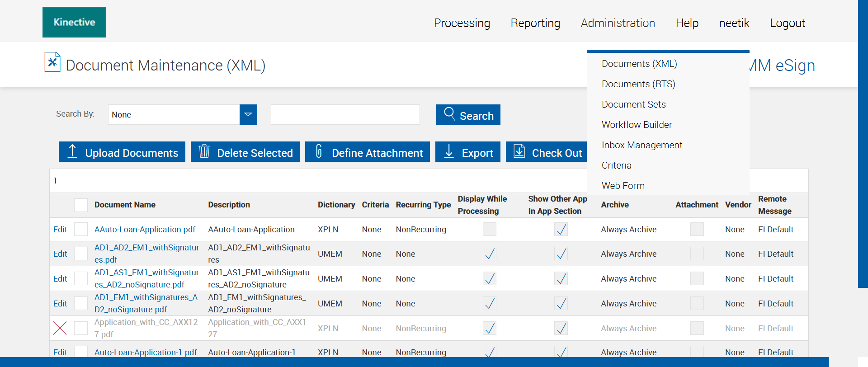The height and width of the screenshot is (367, 868).
Task: Click the Kinective logo
Action: coord(74,22)
